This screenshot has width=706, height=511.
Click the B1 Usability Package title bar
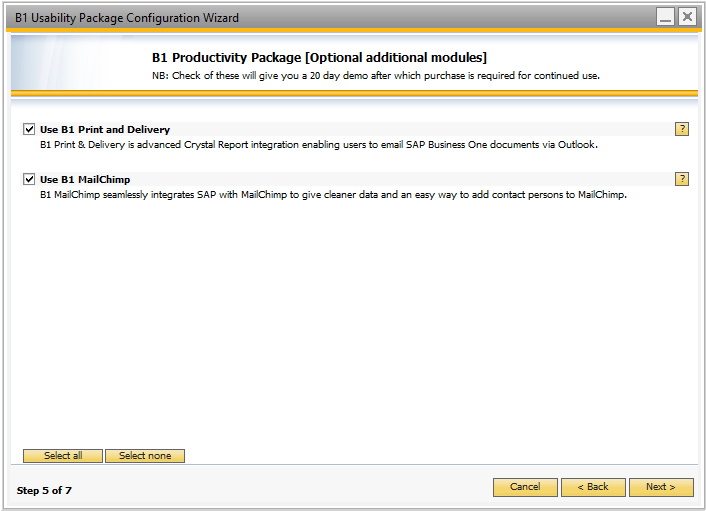click(x=127, y=18)
